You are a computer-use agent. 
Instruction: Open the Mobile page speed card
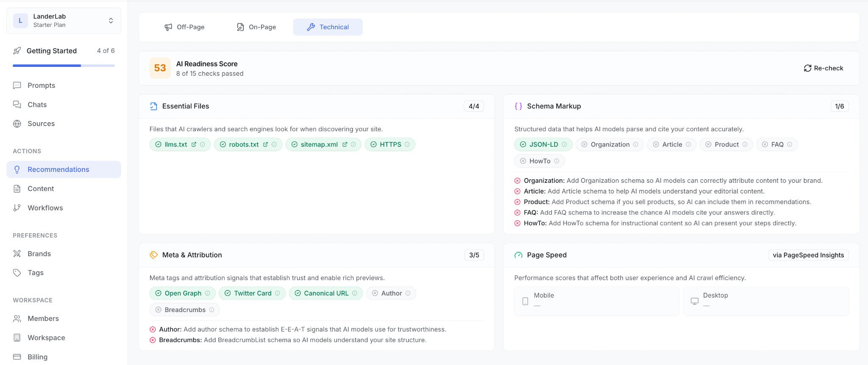pyautogui.click(x=596, y=301)
